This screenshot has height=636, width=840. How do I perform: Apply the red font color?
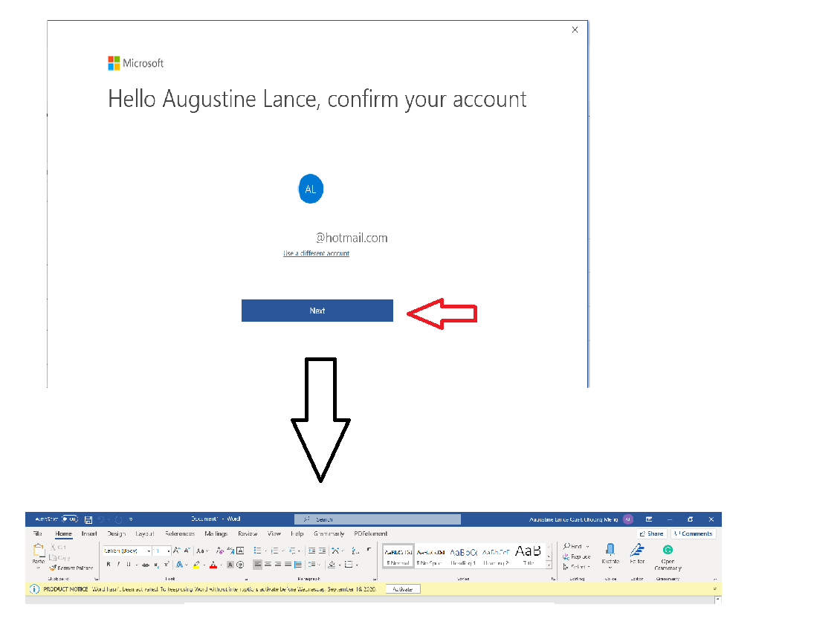click(x=213, y=564)
